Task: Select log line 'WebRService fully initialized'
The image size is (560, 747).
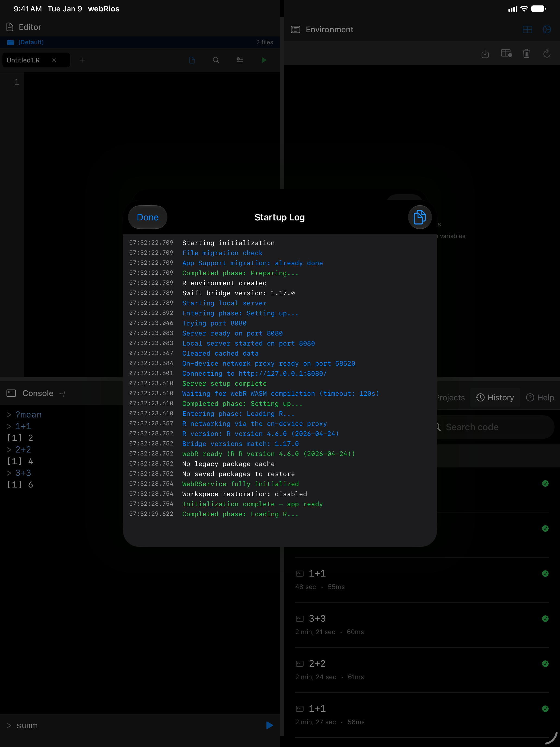Action: 240,484
